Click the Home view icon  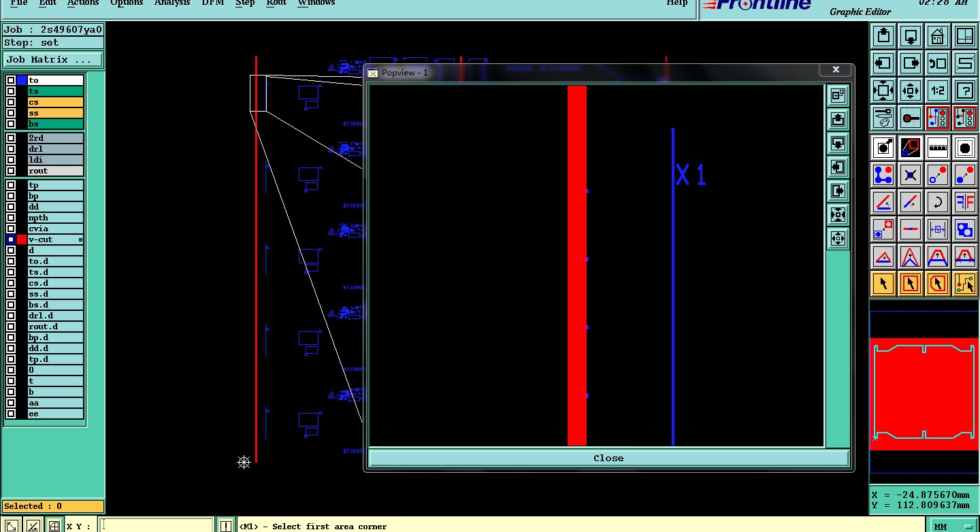pos(938,36)
